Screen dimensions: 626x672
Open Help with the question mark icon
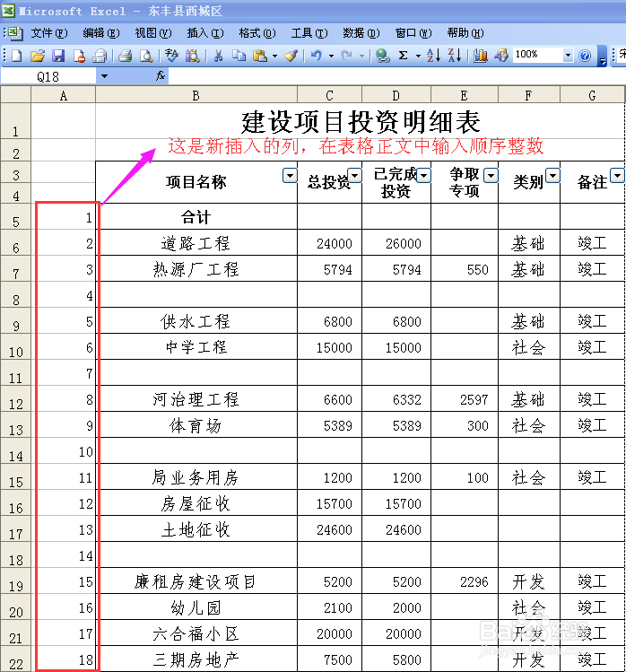(x=585, y=56)
